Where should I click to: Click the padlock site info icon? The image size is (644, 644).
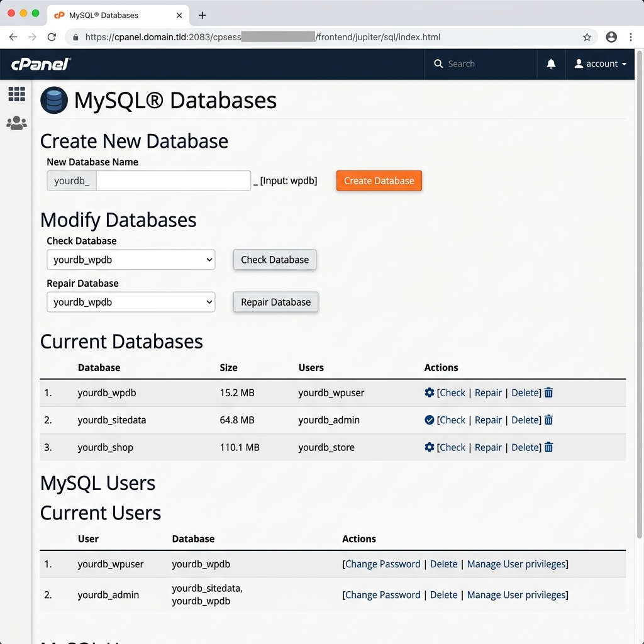75,37
